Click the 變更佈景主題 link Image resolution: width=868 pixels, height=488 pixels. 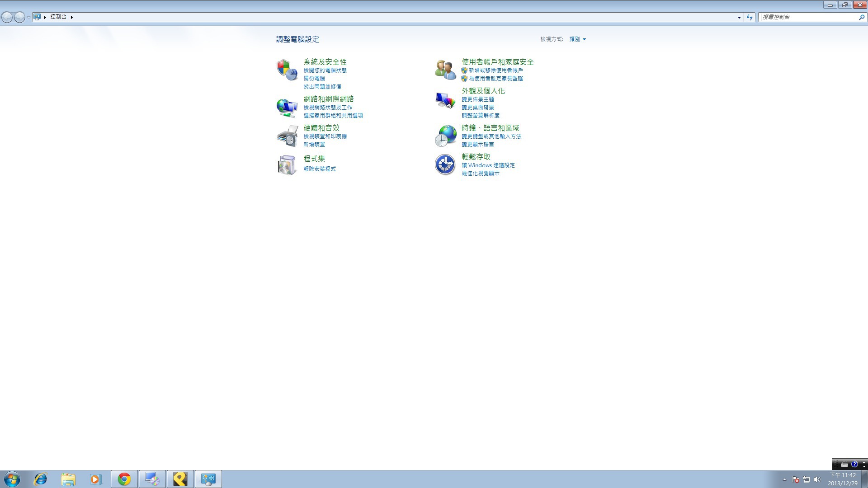pos(478,99)
